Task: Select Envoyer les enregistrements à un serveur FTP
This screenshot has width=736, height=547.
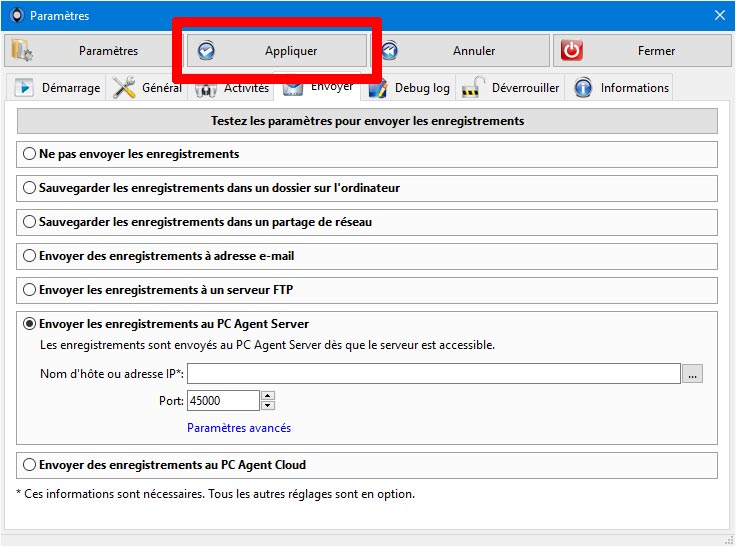Action: click(x=29, y=290)
